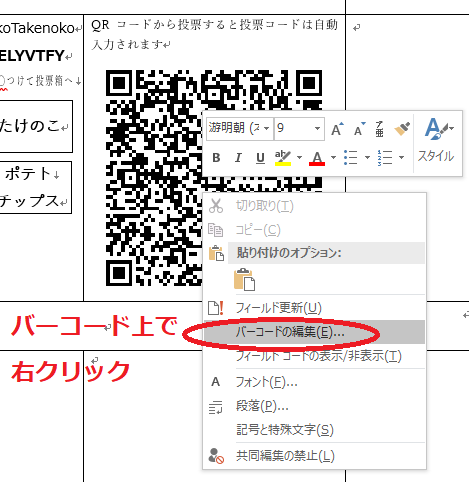Viewport: 469px width, 482px height.
Task: Click the numbered list icon
Action: point(385,158)
